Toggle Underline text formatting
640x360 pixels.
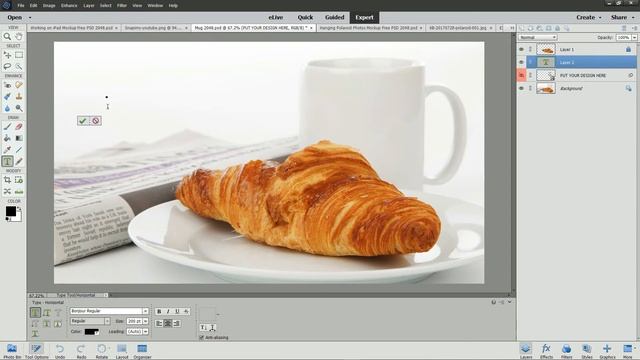coord(177,311)
